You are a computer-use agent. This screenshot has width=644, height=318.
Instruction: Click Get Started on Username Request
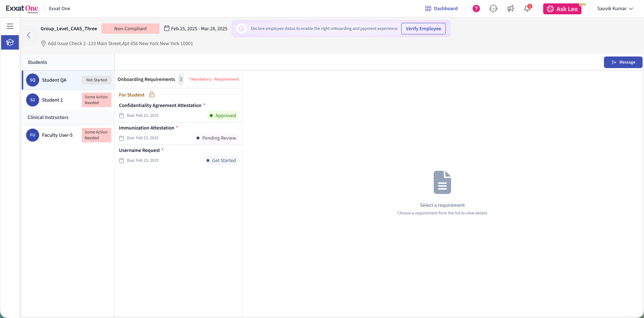(221, 160)
